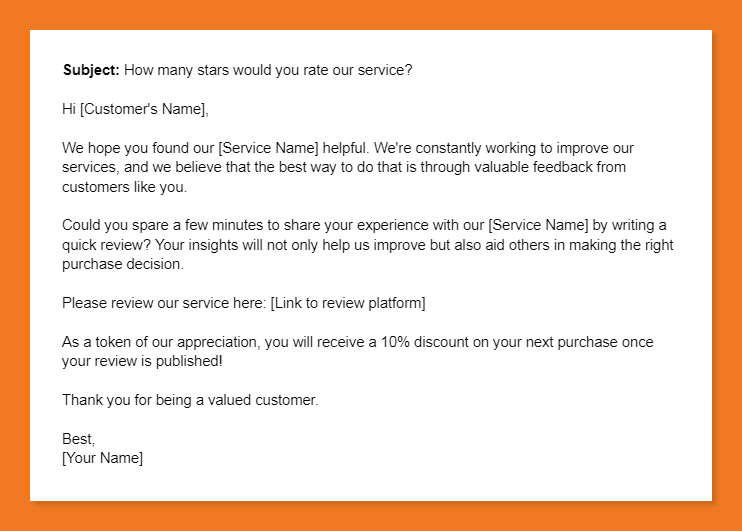
Task: Click the "We hope you found our" opening
Action: click(138, 148)
